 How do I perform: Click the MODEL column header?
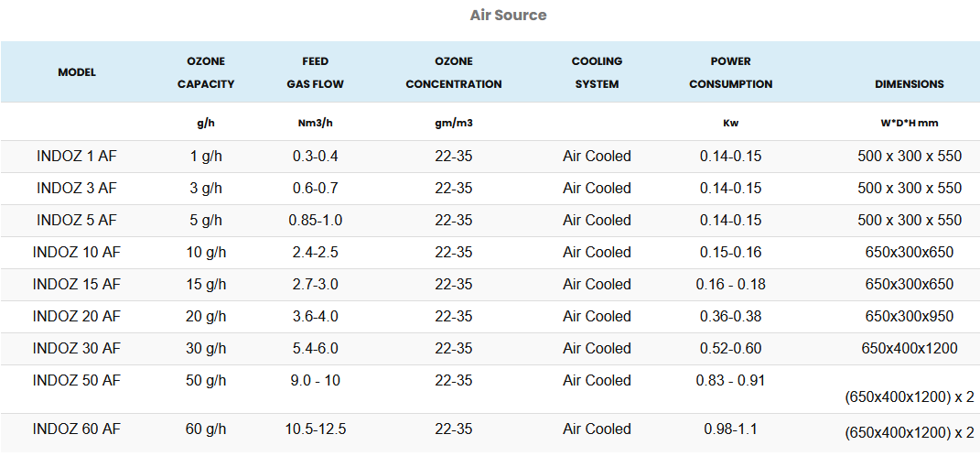[77, 72]
